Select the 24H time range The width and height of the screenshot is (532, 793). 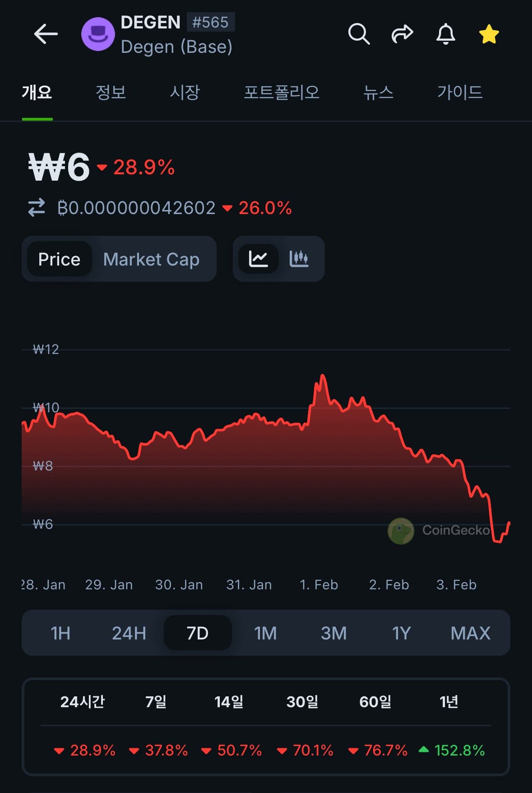point(129,633)
